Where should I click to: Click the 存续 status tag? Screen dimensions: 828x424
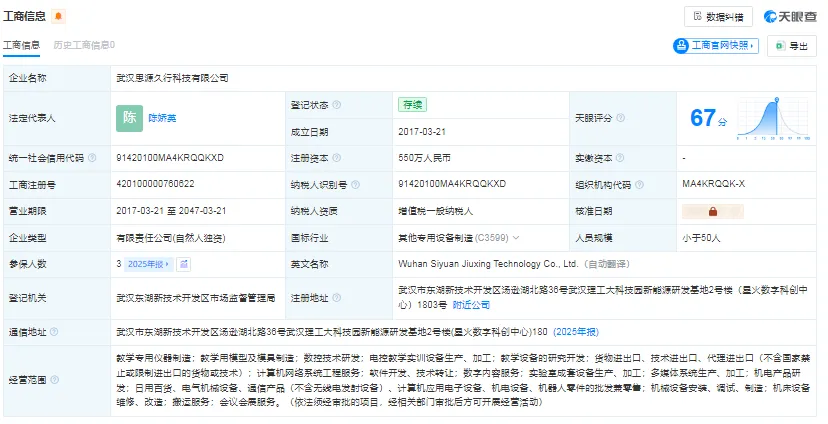point(412,105)
